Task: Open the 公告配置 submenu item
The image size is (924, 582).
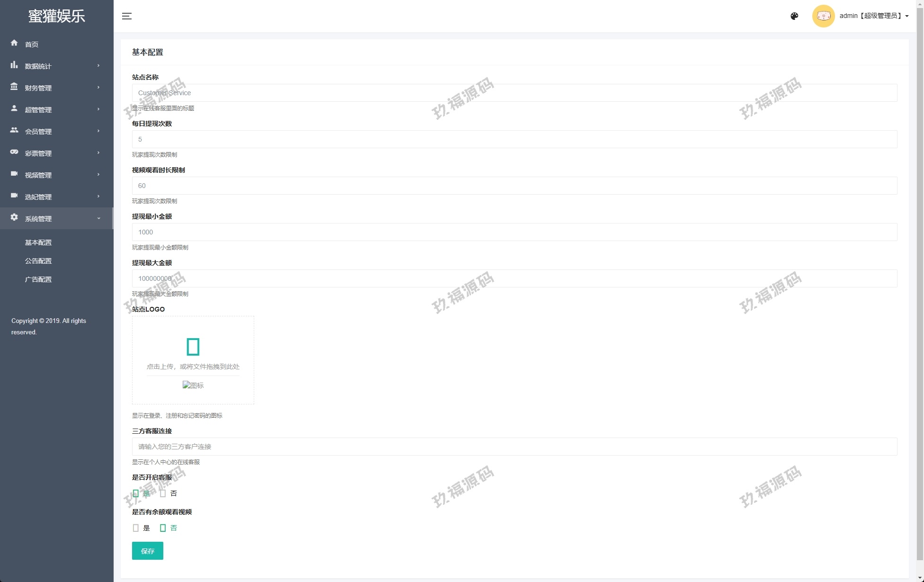Action: point(38,261)
